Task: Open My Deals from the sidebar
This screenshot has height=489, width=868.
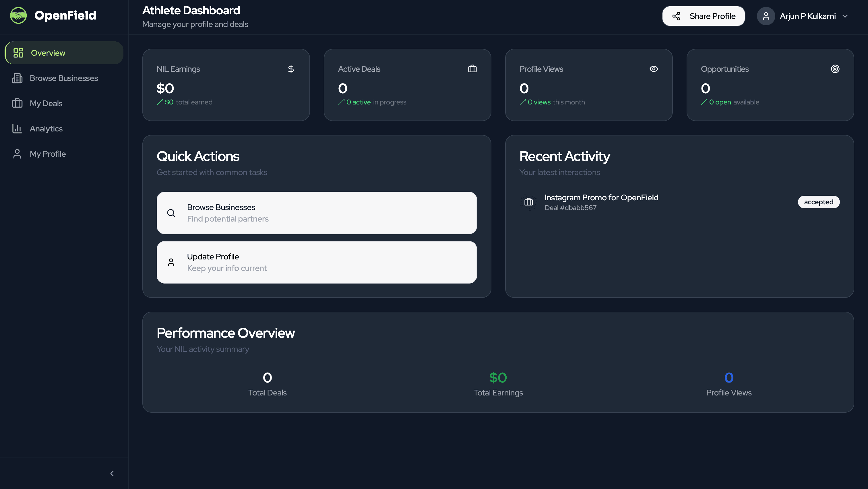Action: pyautogui.click(x=46, y=103)
